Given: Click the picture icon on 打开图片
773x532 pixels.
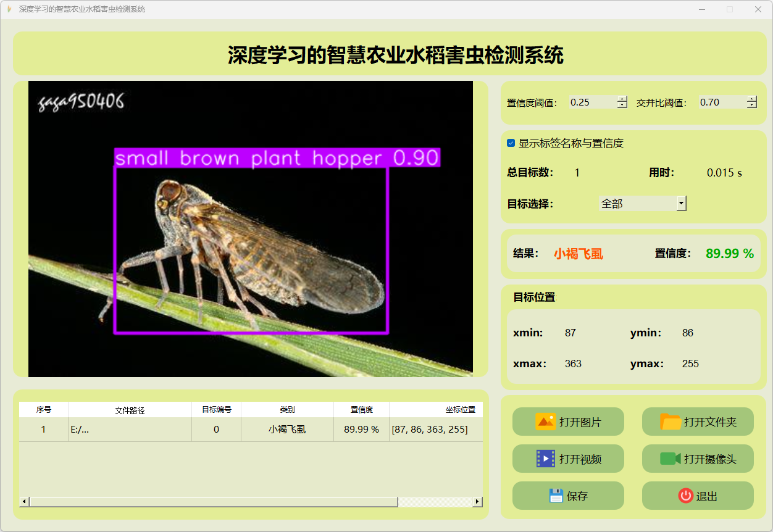Looking at the screenshot, I should click(546, 422).
